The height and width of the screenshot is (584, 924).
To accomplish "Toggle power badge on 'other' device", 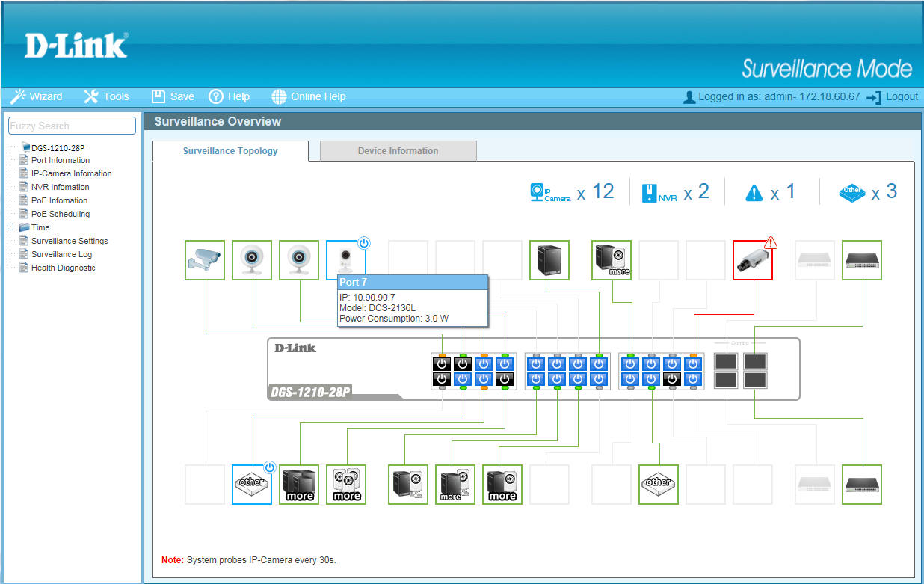I will [x=270, y=467].
